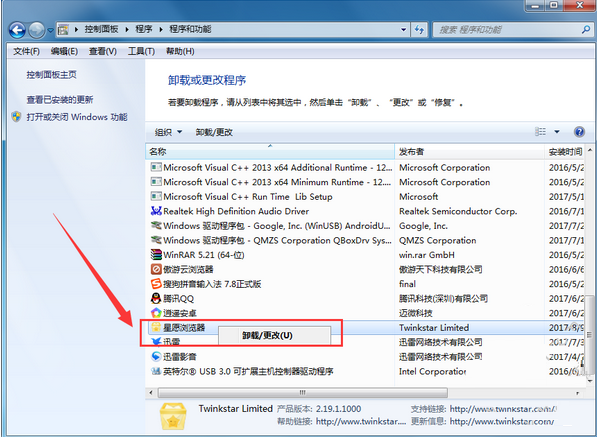Open help via blue question mark icon
The height and width of the screenshot is (437, 597).
(579, 132)
